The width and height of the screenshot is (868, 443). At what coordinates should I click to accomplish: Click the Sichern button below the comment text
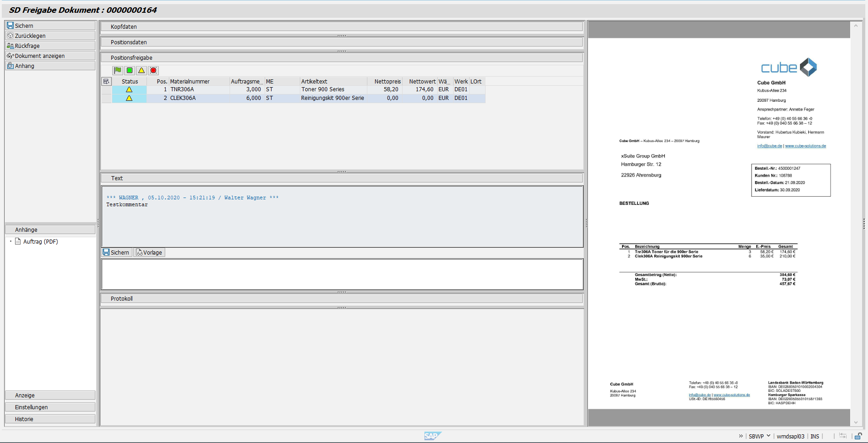116,252
